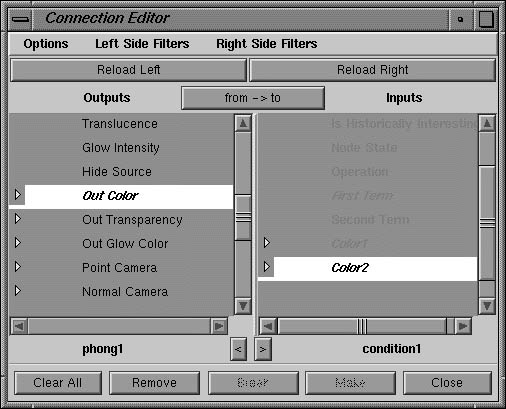
Task: Click the Inputs horizontal scrollbar thumb
Action: 362,326
